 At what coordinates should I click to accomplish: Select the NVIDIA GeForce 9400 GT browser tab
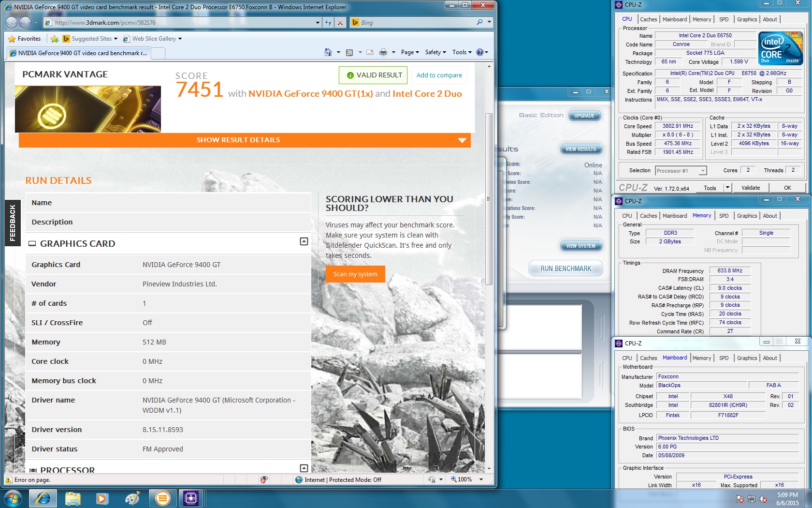pyautogui.click(x=78, y=53)
